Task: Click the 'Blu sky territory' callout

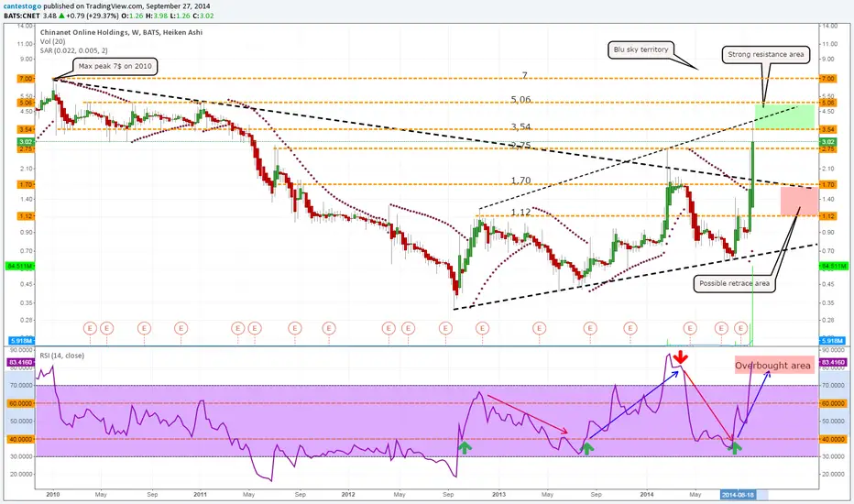Action: click(640, 49)
